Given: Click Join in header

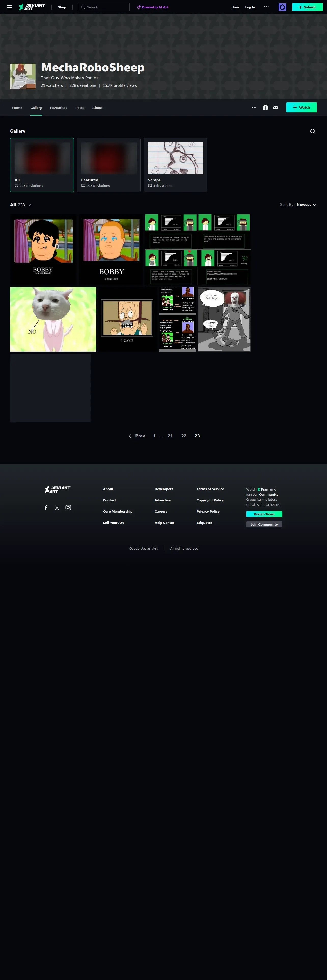Looking at the screenshot, I should click(x=236, y=7).
